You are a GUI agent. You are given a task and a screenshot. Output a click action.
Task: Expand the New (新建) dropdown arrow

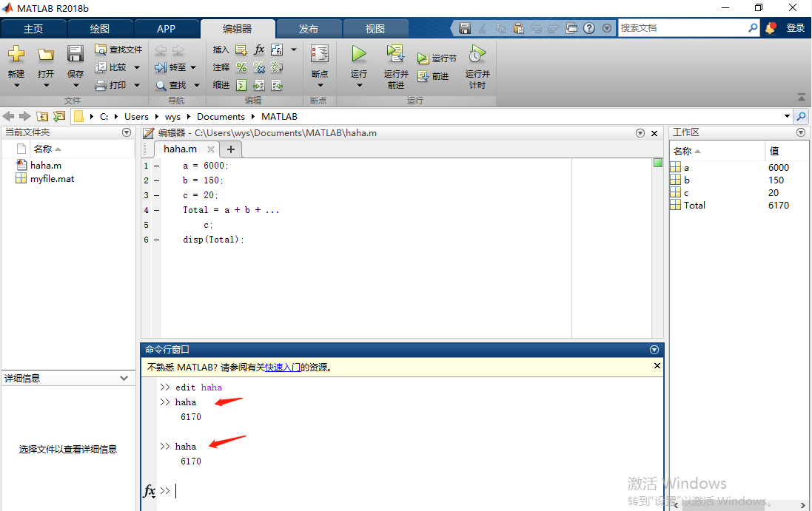coord(16,85)
